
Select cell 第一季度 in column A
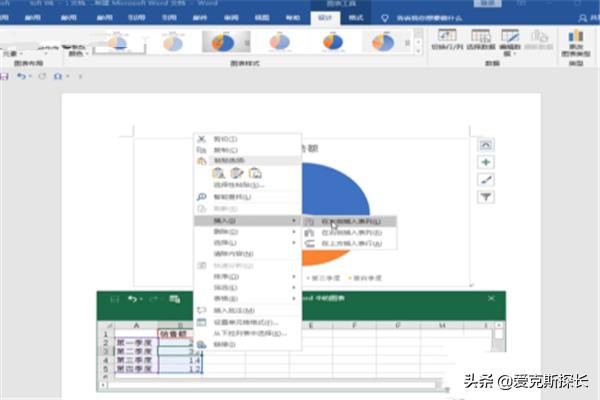[136, 343]
